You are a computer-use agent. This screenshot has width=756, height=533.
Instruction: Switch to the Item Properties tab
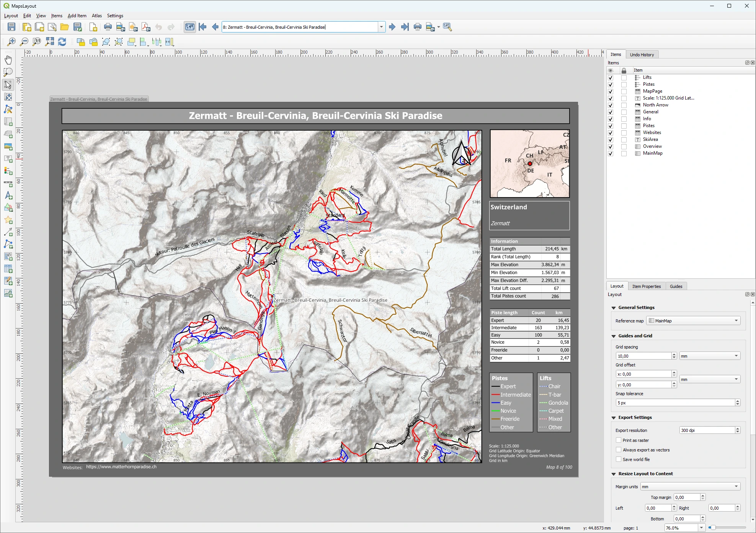647,286
